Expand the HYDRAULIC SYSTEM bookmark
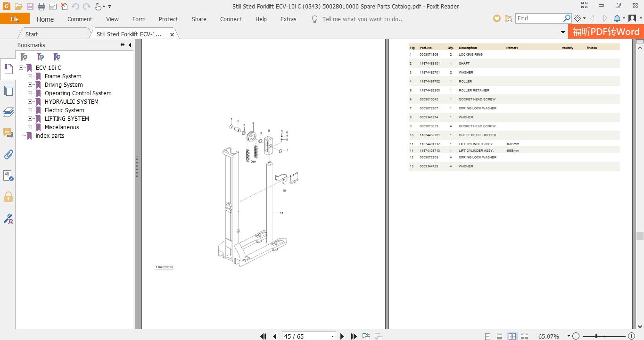 point(30,101)
